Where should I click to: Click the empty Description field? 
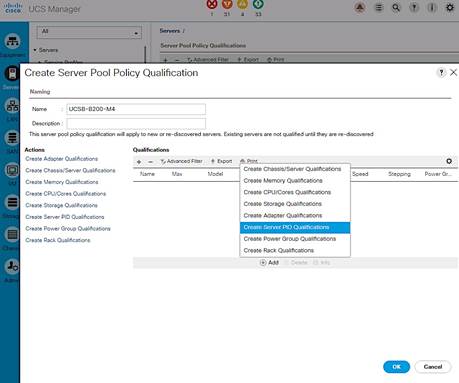click(x=136, y=124)
